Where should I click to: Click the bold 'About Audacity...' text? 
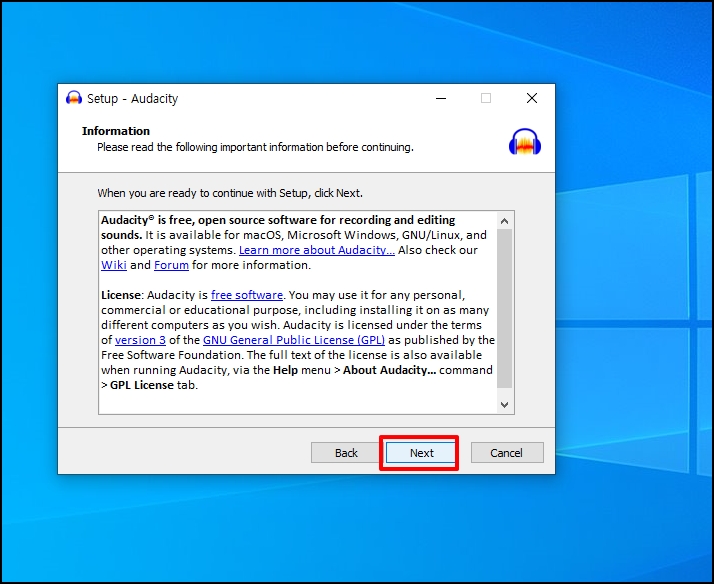[x=389, y=370]
